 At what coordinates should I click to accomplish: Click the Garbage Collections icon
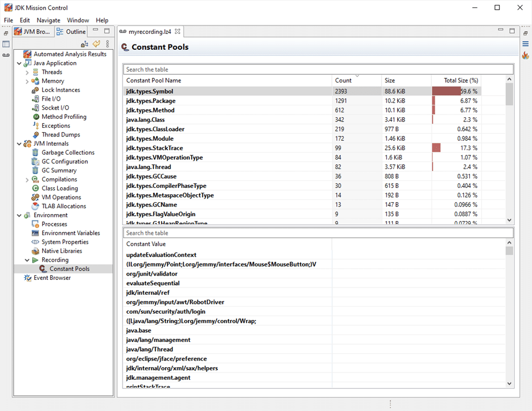pos(35,153)
